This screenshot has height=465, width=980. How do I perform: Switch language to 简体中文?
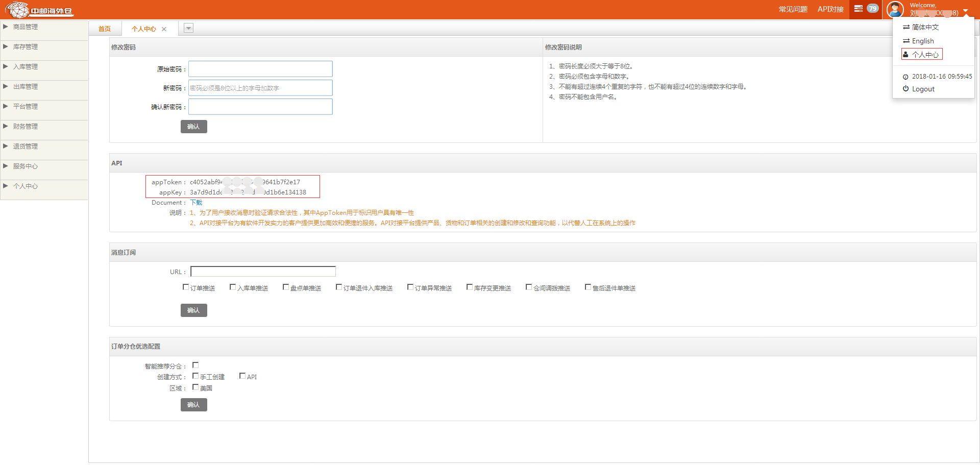tap(924, 27)
